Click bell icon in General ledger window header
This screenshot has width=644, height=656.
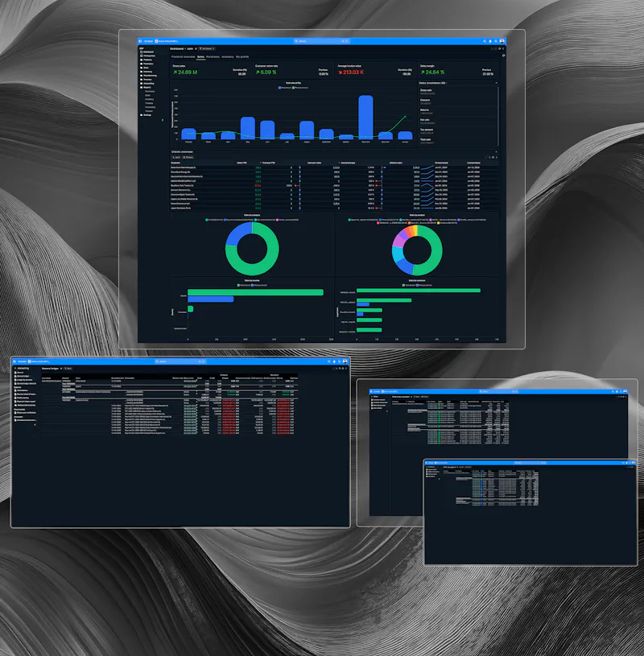334,361
